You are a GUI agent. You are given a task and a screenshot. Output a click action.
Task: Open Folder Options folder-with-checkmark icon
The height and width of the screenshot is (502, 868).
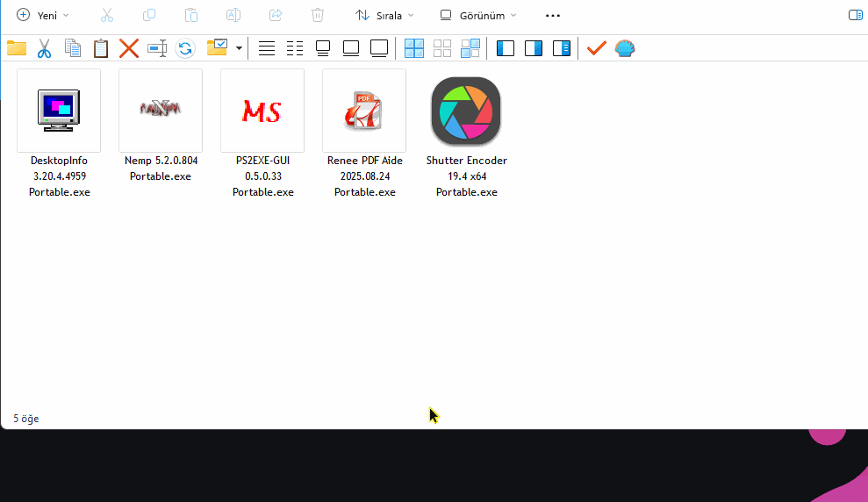point(217,47)
